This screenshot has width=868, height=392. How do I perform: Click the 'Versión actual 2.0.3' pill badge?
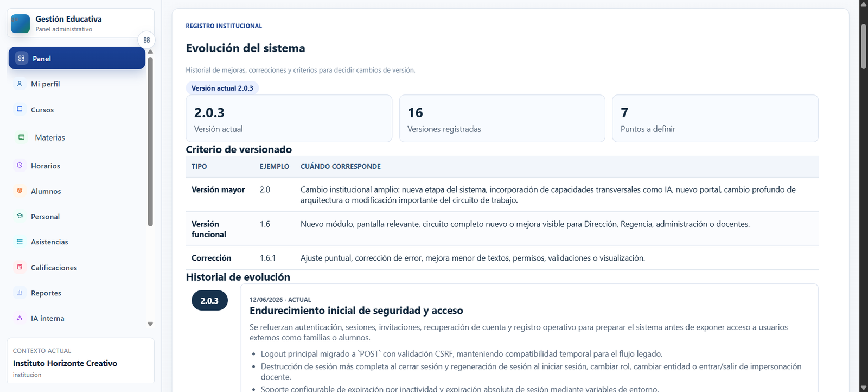(x=222, y=88)
